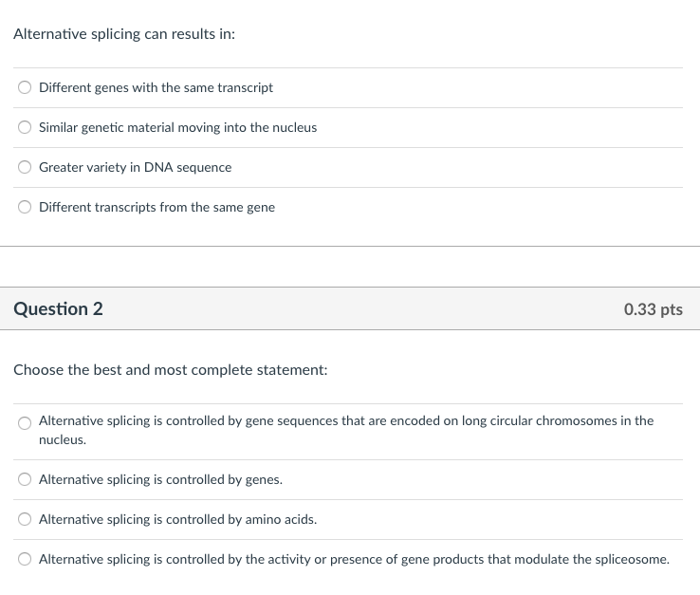Viewport: 700px width, 595px height.
Task: Click answer text 'Alternative splicing is controlled by amino acids.'
Action: coord(177,519)
